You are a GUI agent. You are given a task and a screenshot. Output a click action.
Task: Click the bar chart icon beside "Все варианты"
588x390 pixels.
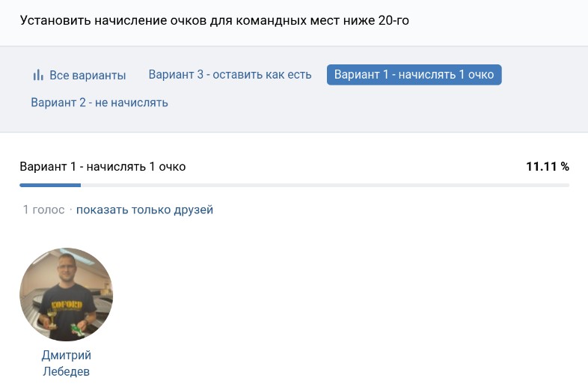pyautogui.click(x=38, y=76)
